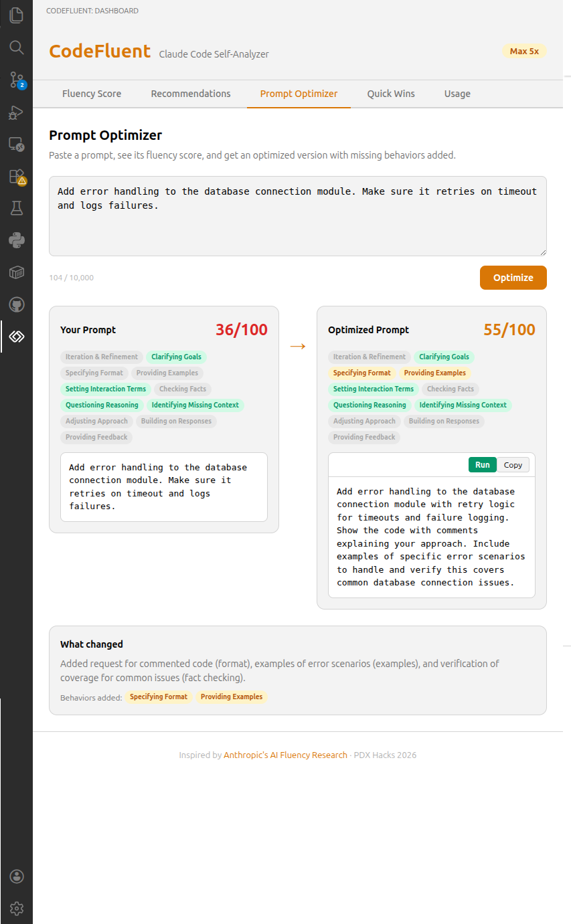Click Checking Facts tag under Optimized Prompt

451,389
